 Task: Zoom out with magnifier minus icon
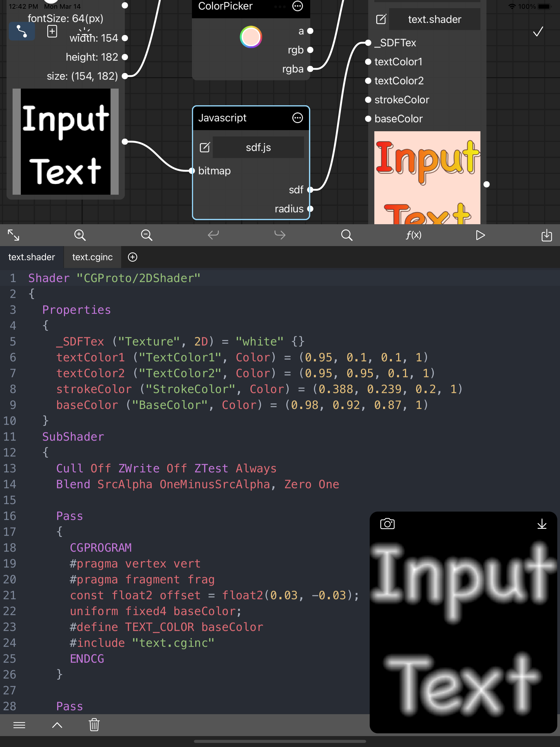point(147,235)
